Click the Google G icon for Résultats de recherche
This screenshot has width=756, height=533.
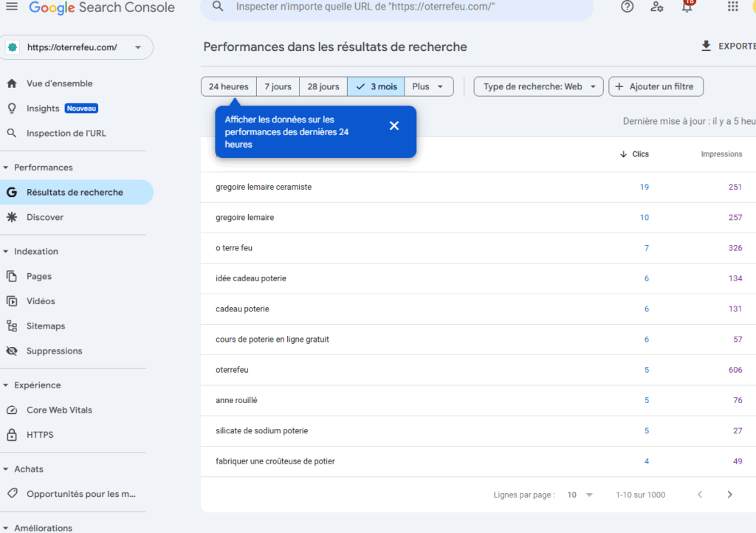[x=12, y=192]
